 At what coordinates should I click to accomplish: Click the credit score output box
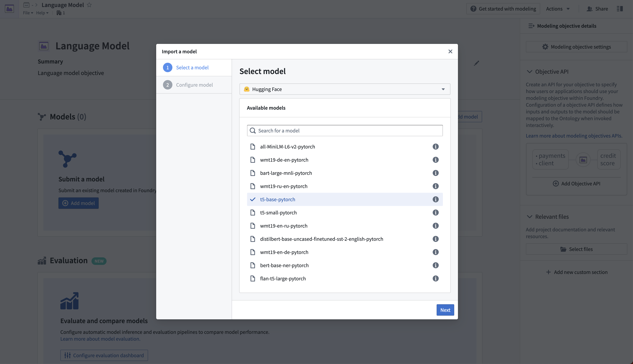point(609,160)
